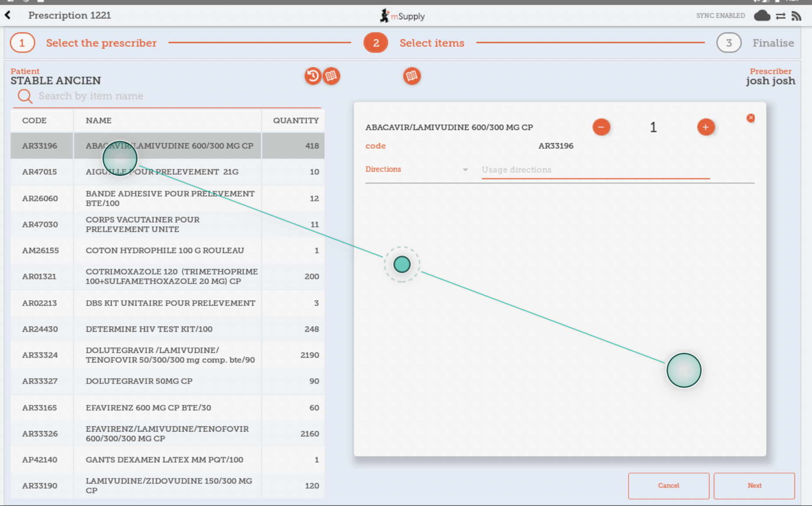Click the cloud sync status icon
This screenshot has height=506, width=812.
point(762,15)
